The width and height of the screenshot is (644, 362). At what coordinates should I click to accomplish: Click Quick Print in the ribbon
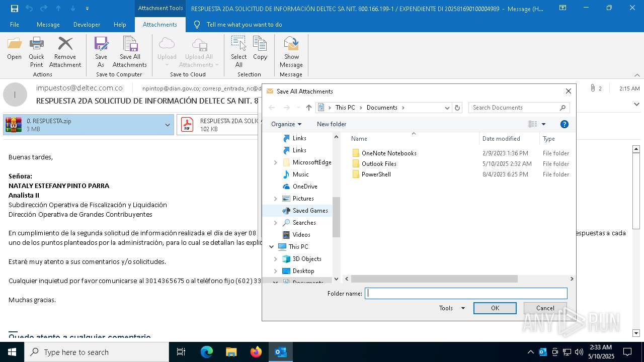tap(36, 52)
